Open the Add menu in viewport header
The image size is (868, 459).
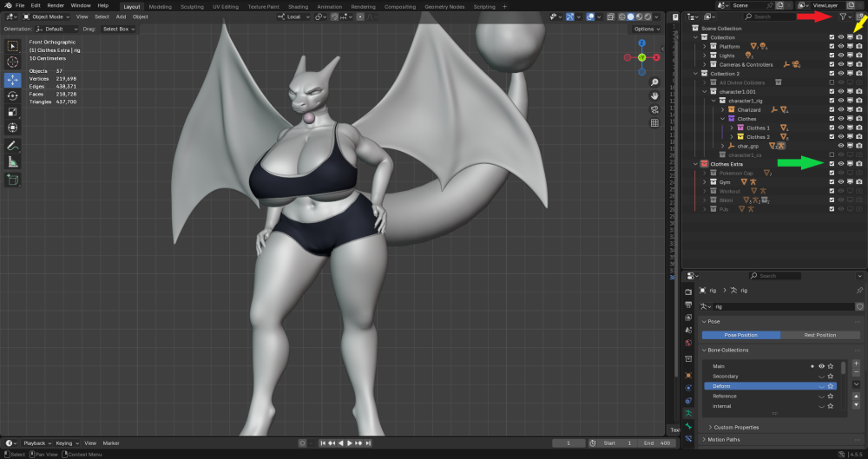tap(121, 16)
